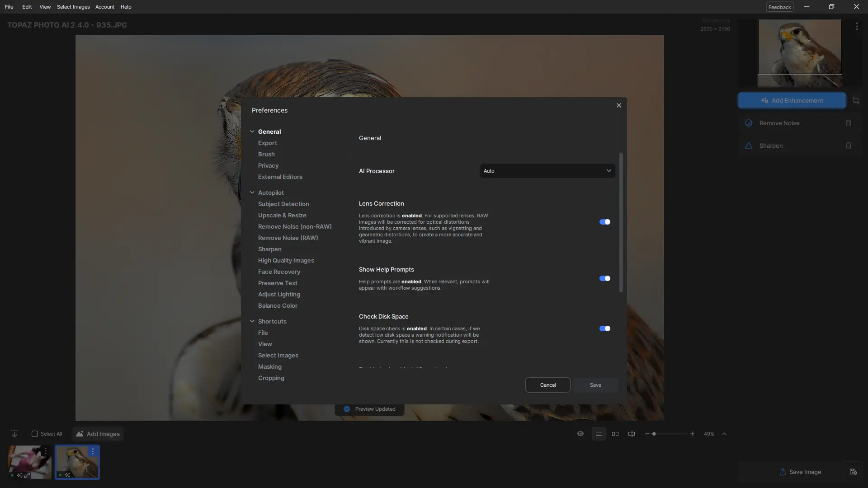Disable the Lens Correction toggle
The image size is (868, 488).
(x=604, y=222)
